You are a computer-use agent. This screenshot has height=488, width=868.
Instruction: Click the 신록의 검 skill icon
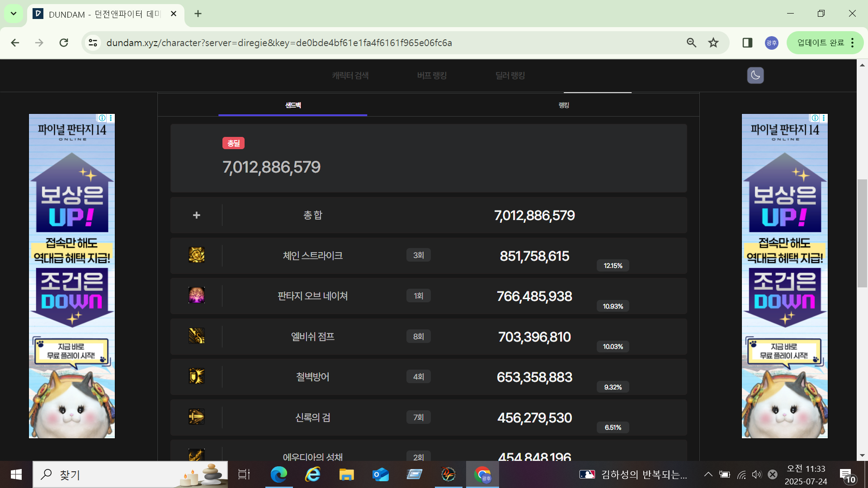(196, 417)
